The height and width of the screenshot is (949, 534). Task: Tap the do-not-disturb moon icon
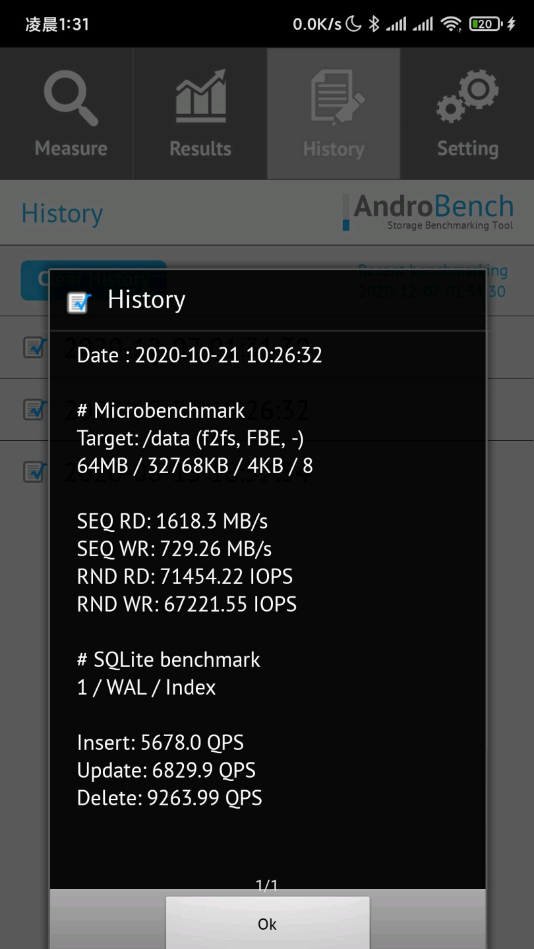point(354,24)
